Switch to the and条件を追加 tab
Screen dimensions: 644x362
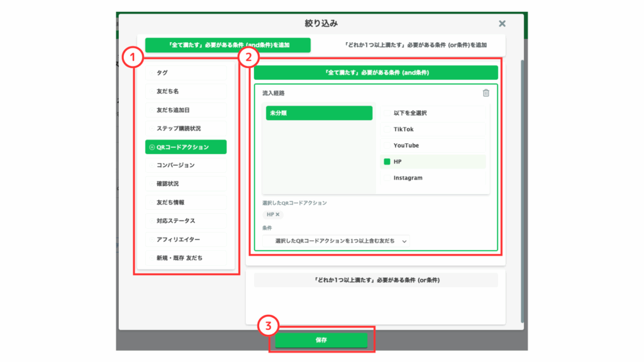tap(228, 45)
